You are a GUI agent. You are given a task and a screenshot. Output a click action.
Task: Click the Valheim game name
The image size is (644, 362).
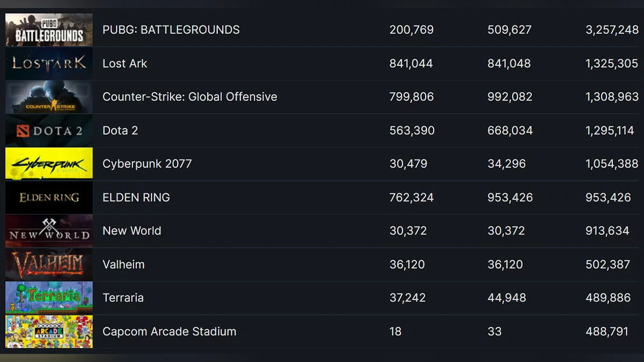pyautogui.click(x=123, y=264)
